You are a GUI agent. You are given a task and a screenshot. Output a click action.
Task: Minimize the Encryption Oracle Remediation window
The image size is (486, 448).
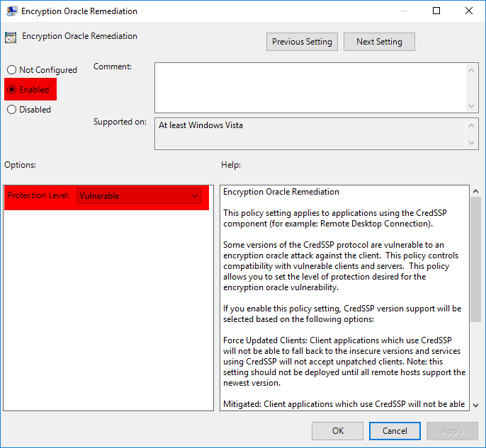pyautogui.click(x=404, y=11)
